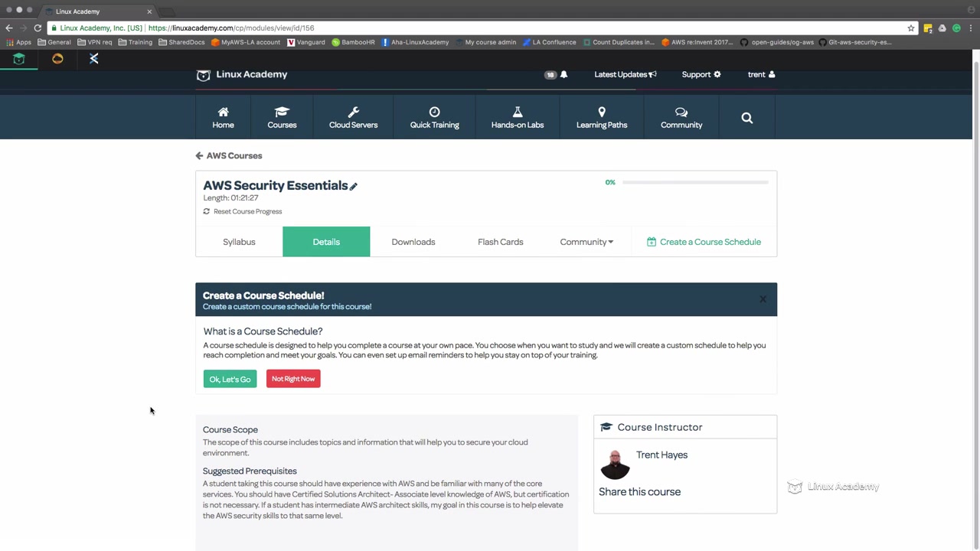
Task: Open the Training bookmarks folder
Action: (x=136, y=42)
